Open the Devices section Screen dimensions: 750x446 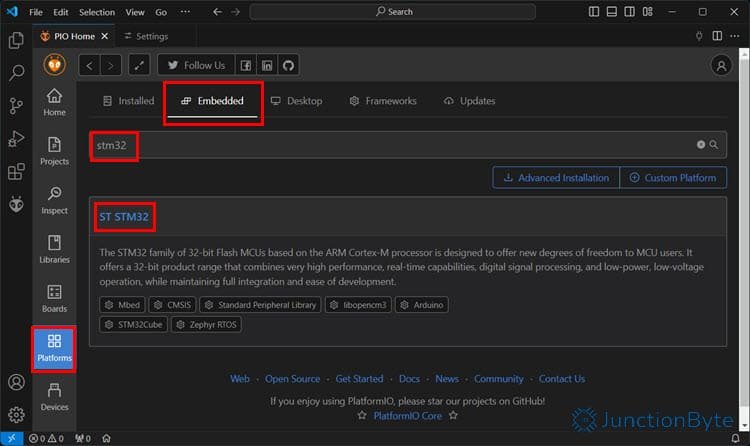click(x=55, y=397)
